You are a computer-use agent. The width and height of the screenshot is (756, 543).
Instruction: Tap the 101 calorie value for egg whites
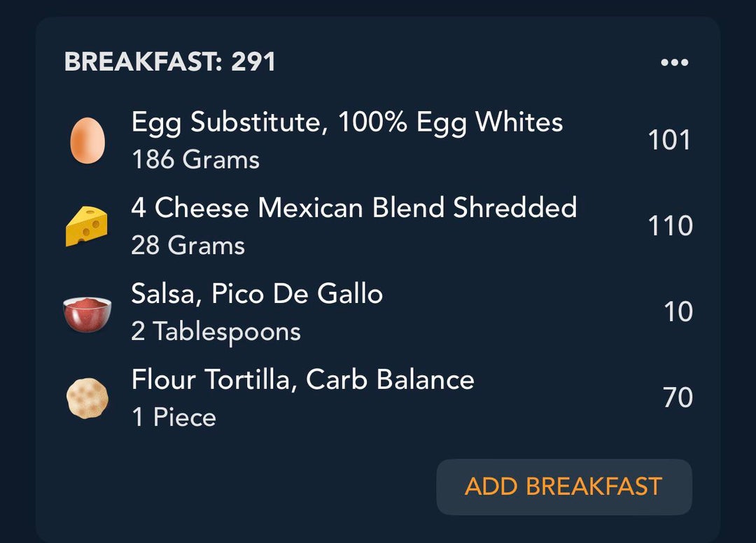pos(669,140)
